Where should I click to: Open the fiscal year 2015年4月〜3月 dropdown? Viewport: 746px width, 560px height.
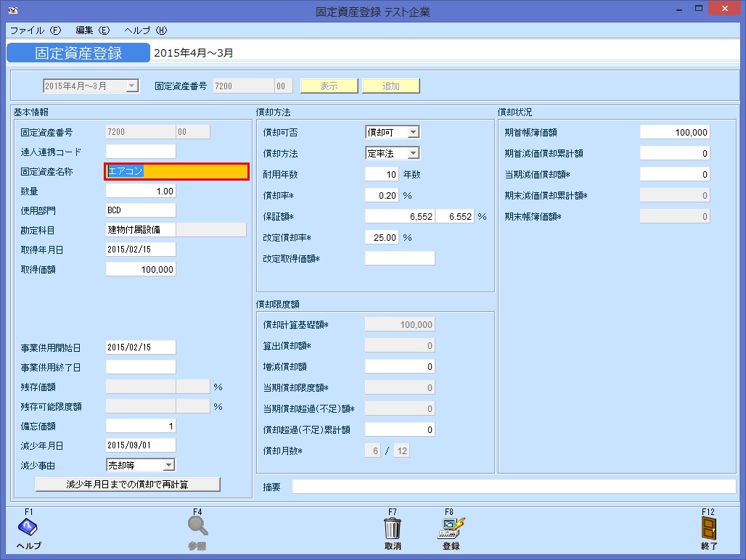click(x=131, y=86)
